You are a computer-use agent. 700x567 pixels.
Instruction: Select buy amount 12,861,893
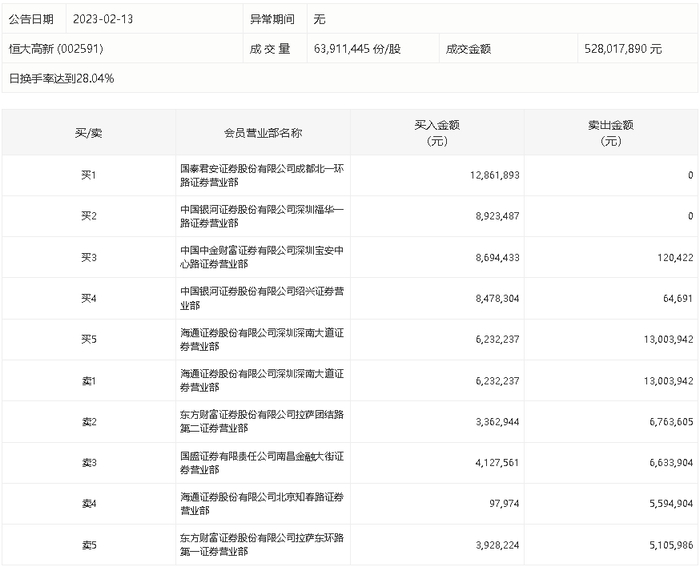coord(495,175)
